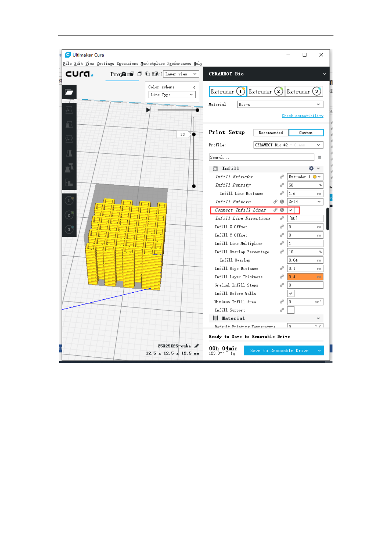Rename the job using the pencil icon
392x554 pixels.
tap(197, 346)
